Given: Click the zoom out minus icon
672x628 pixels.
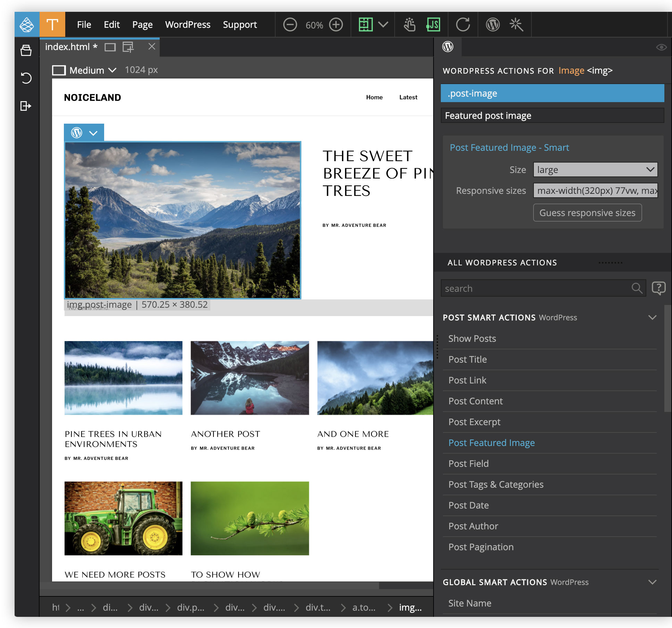Looking at the screenshot, I should coord(290,25).
